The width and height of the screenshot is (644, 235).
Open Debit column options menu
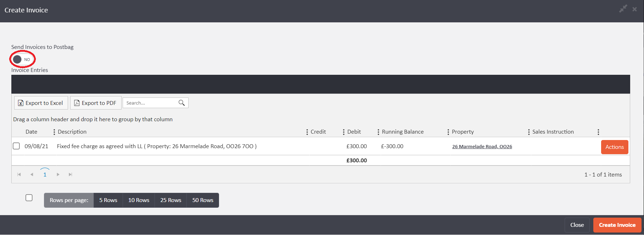(x=378, y=132)
